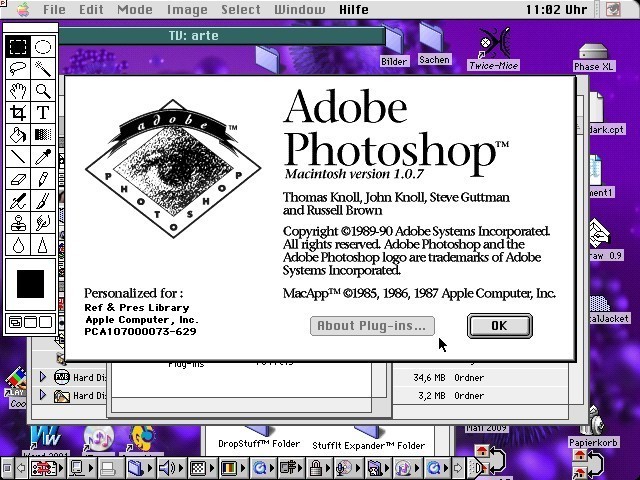Image resolution: width=640 pixels, height=480 pixels.
Task: Select the Pencil tool
Action: 43,178
